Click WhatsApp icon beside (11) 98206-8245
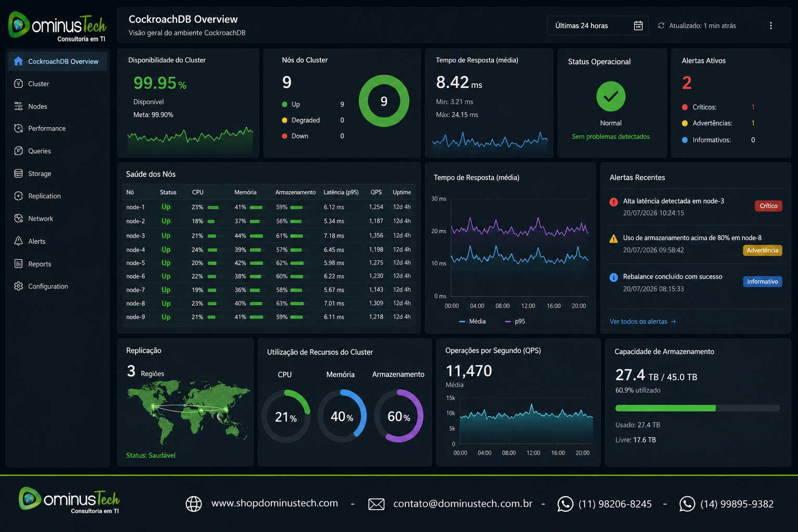 pos(565,504)
